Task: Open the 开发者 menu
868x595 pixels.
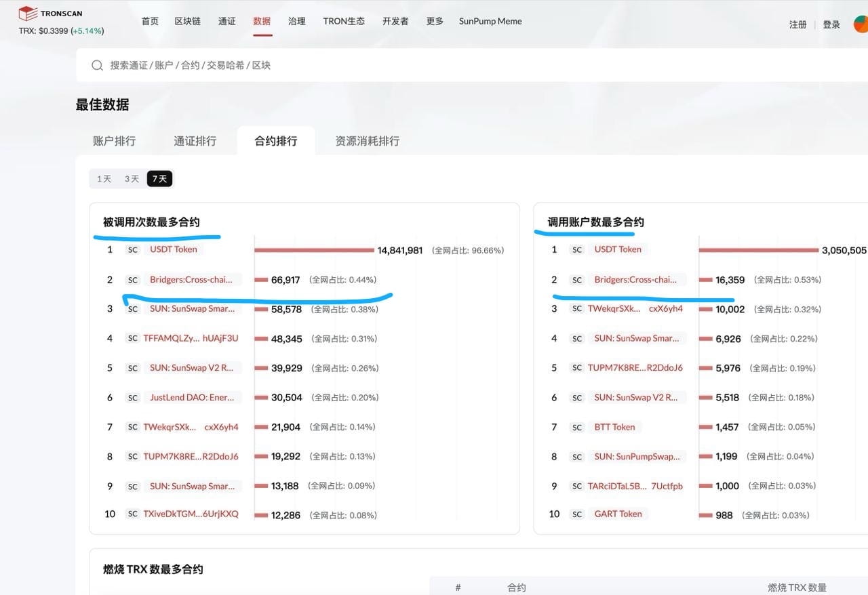Action: [x=395, y=21]
